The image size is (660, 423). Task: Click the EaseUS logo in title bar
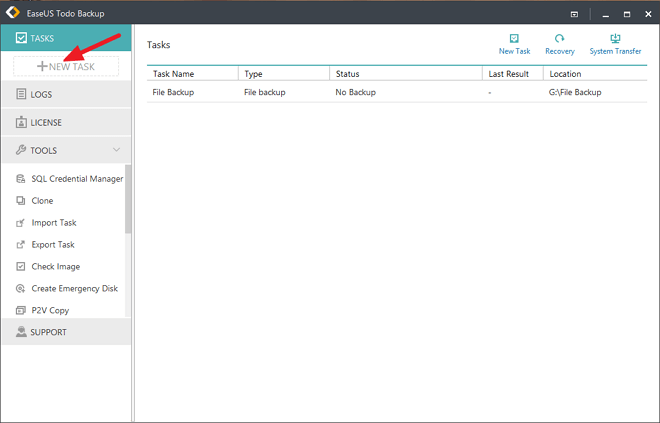click(x=13, y=13)
